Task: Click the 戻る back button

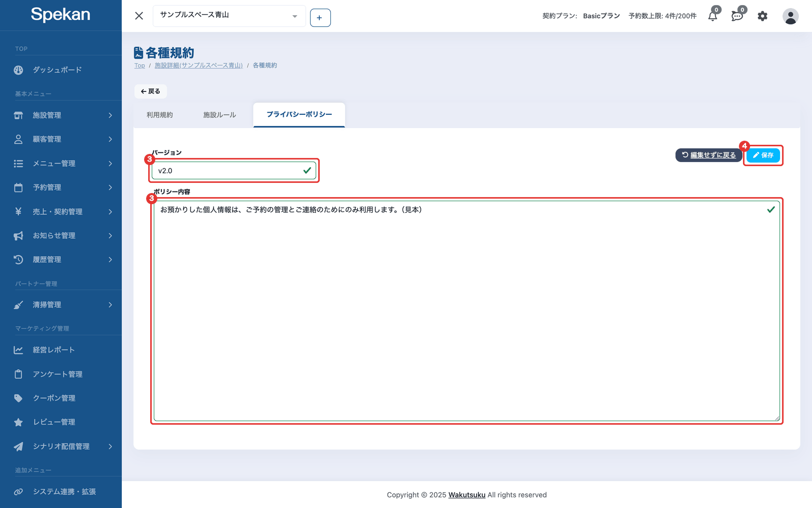Action: (x=151, y=91)
